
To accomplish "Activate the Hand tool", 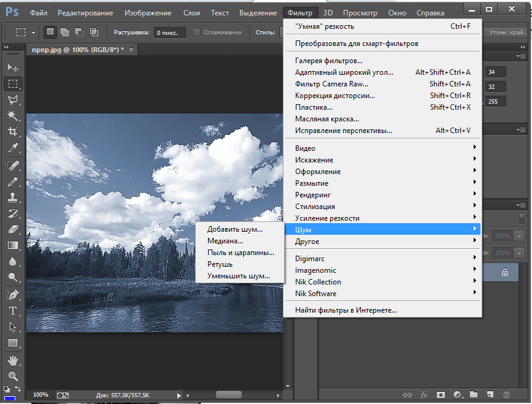I will pos(12,360).
